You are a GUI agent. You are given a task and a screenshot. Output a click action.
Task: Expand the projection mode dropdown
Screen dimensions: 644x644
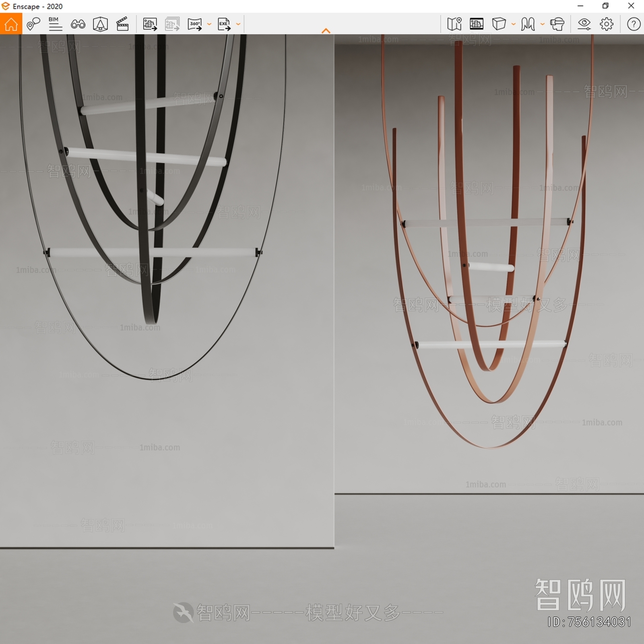543,24
